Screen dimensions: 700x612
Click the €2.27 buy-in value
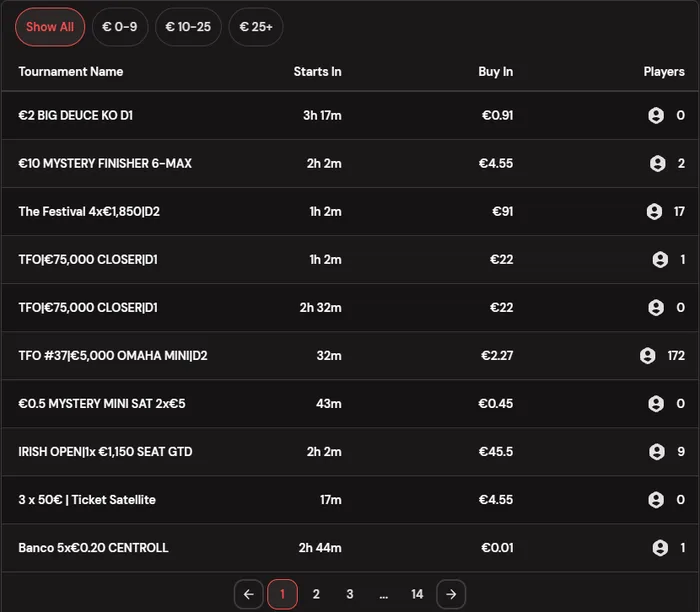coord(497,356)
